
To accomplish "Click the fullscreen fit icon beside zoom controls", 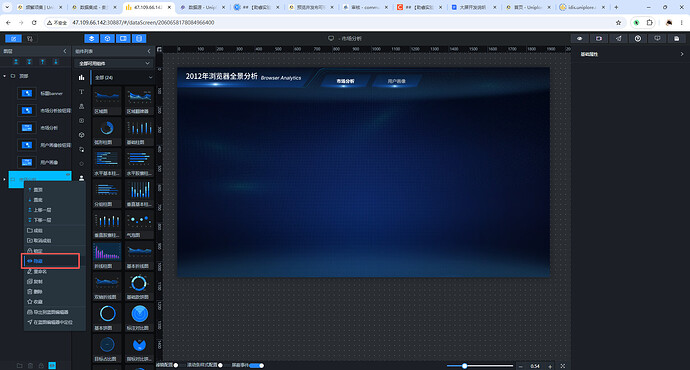I will (x=563, y=366).
